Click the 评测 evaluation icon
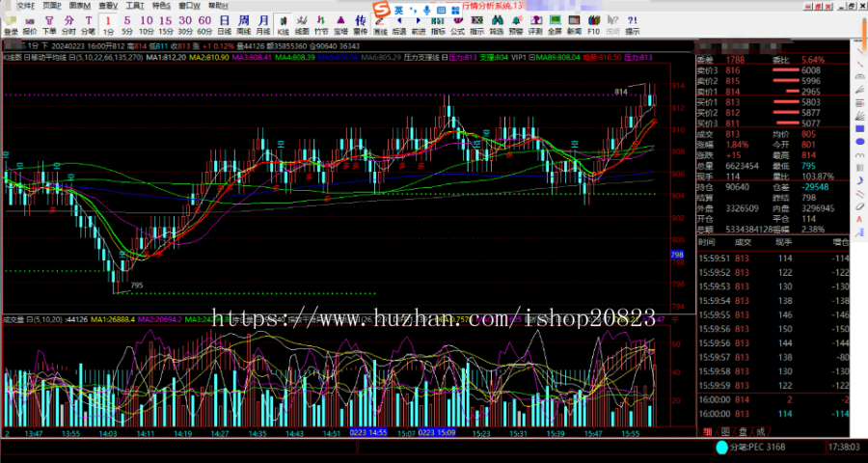This screenshot has width=868, height=463. (535, 25)
